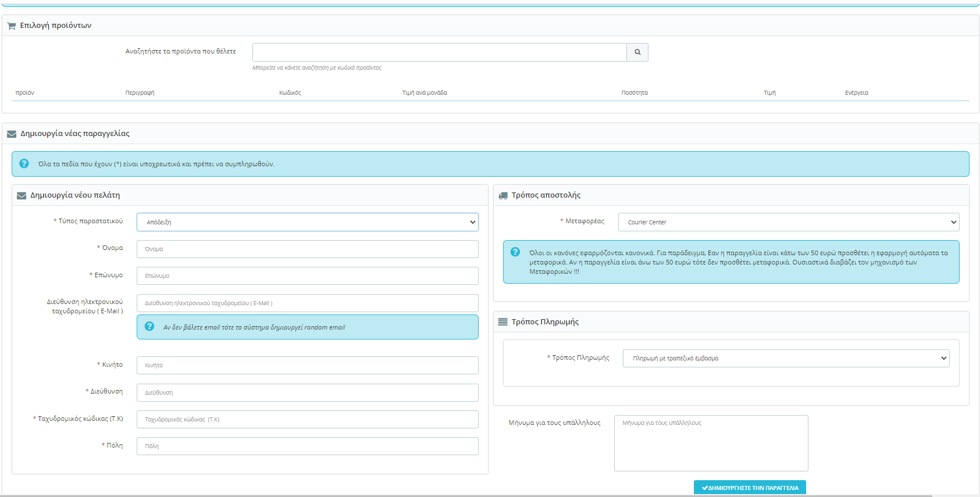Click the product search magnifier button
Image resolution: width=980 pixels, height=497 pixels.
click(637, 52)
